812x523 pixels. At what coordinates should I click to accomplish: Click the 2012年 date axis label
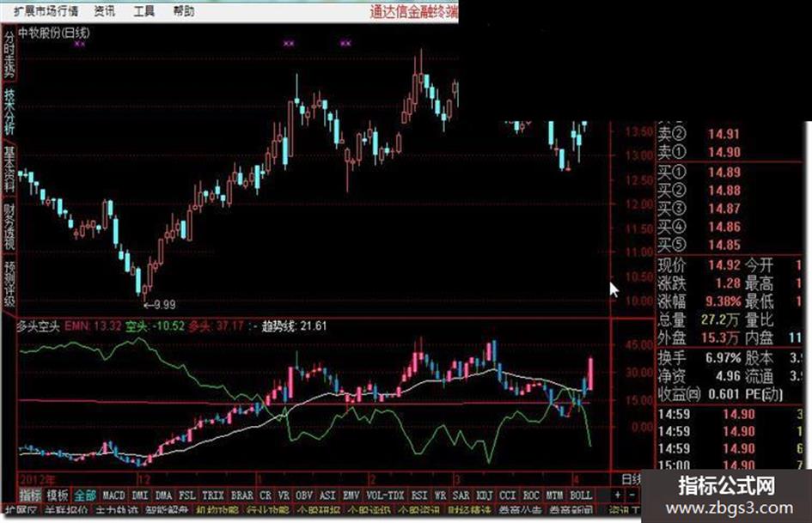point(37,478)
